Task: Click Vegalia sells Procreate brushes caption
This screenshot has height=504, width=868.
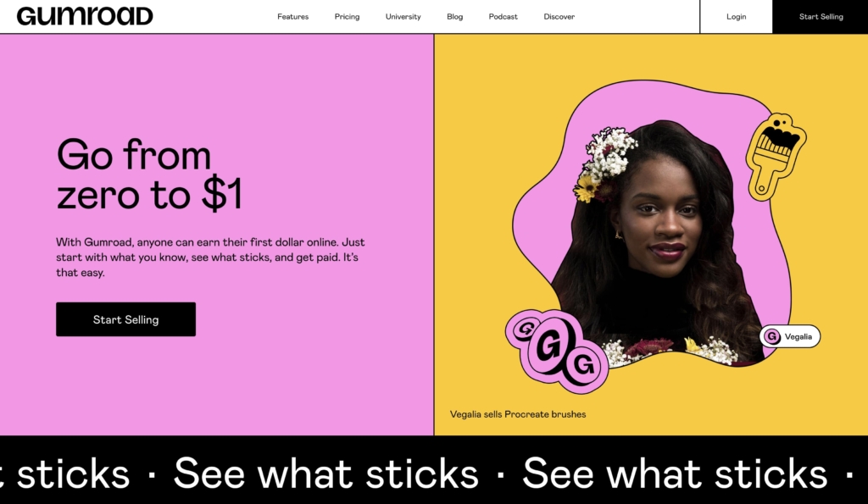Action: tap(518, 414)
